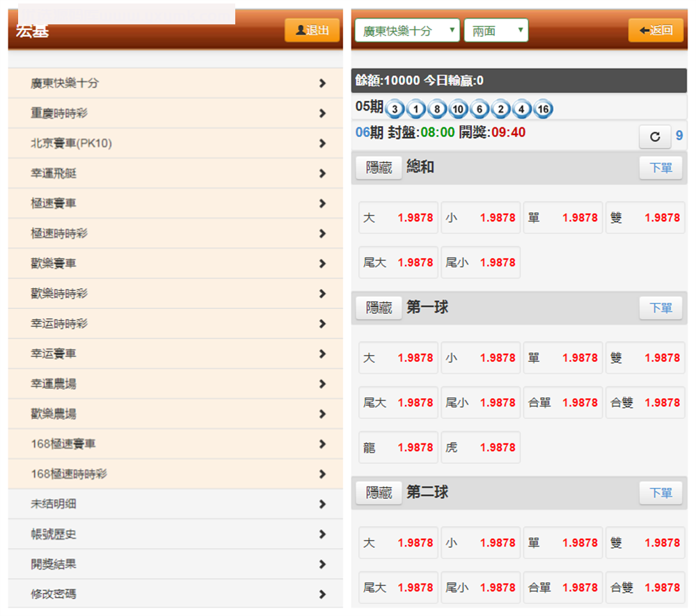
Task: Select the 尾大 bet under 總和
Action: tap(398, 262)
